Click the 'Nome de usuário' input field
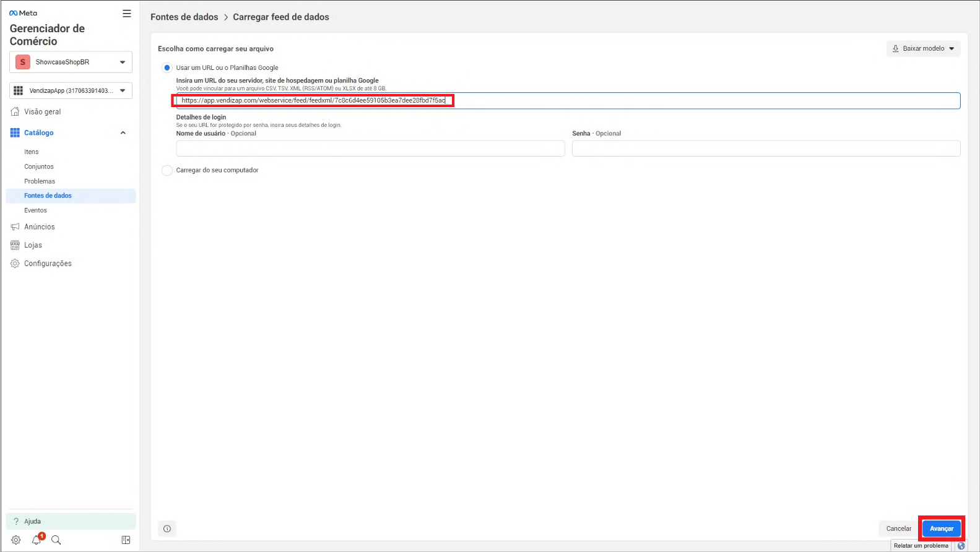The height and width of the screenshot is (552, 980). click(370, 149)
